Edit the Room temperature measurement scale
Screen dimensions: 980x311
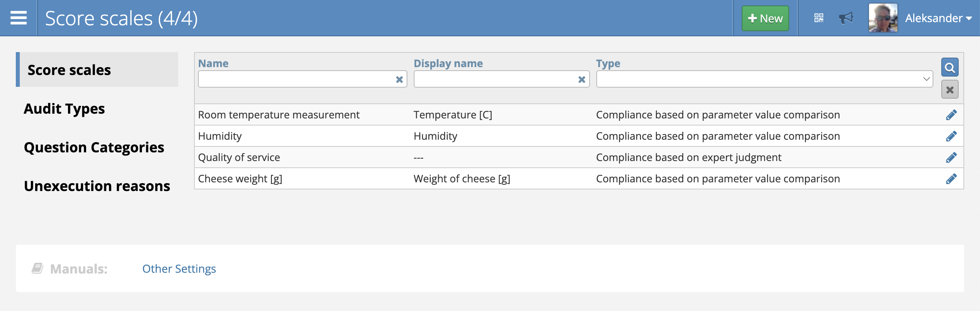click(951, 115)
